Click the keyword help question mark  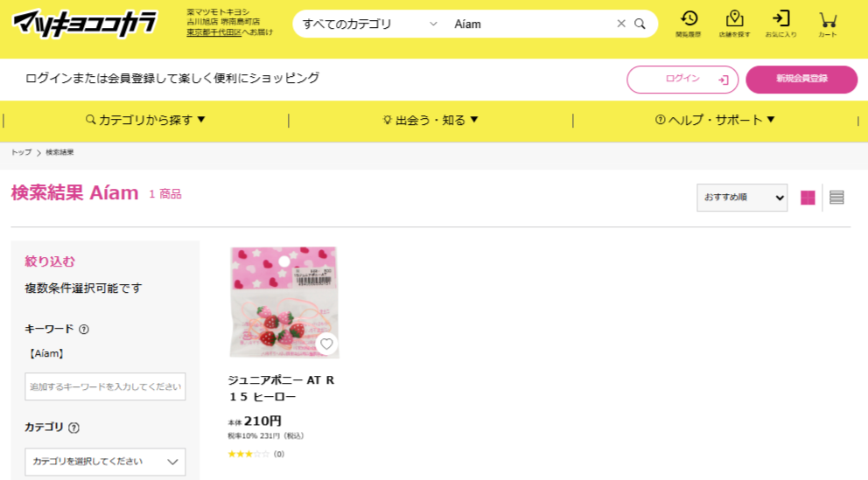84,329
